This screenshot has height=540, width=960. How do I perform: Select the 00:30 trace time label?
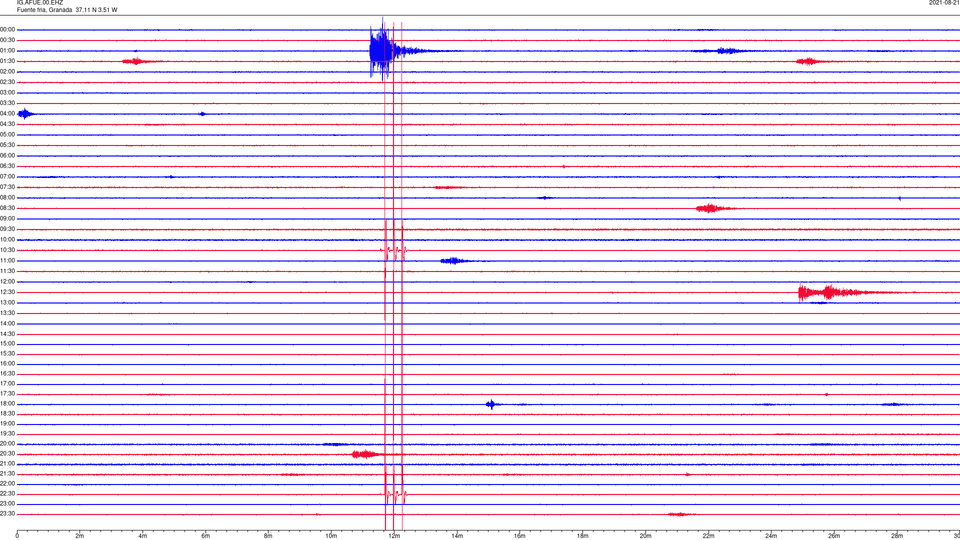coord(8,40)
